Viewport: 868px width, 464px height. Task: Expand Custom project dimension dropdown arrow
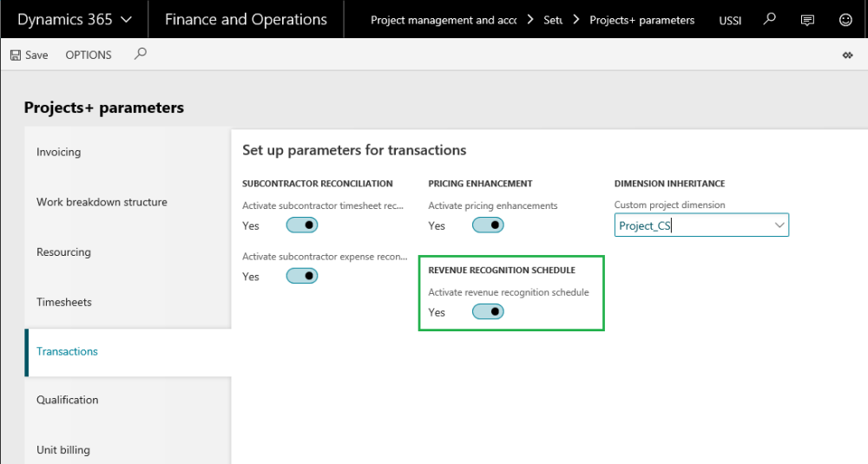coord(777,225)
